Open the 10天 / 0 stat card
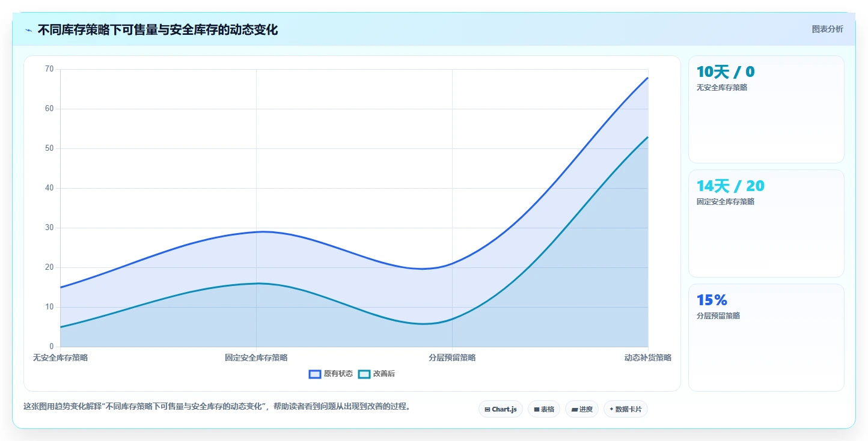Screen dimensions: 868x441 [x=766, y=109]
